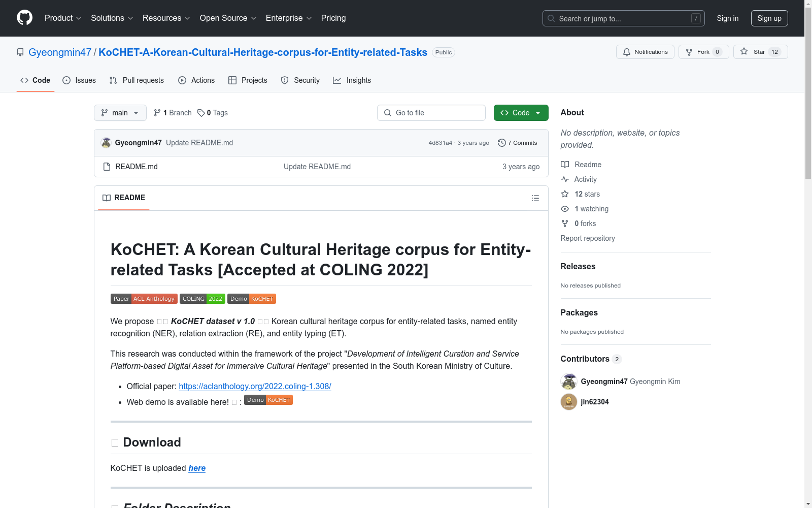Click the Star icon

coord(744,51)
